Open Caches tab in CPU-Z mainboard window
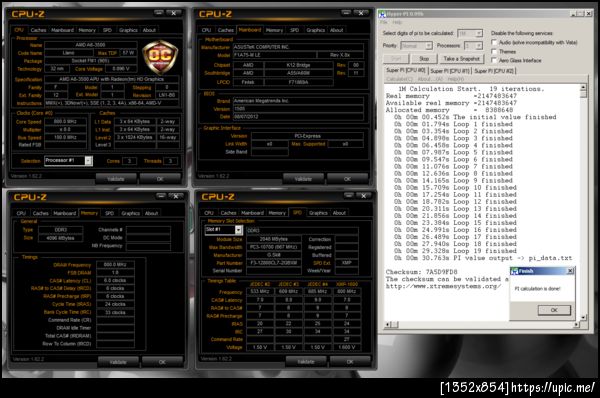The width and height of the screenshot is (600, 398). (x=225, y=30)
